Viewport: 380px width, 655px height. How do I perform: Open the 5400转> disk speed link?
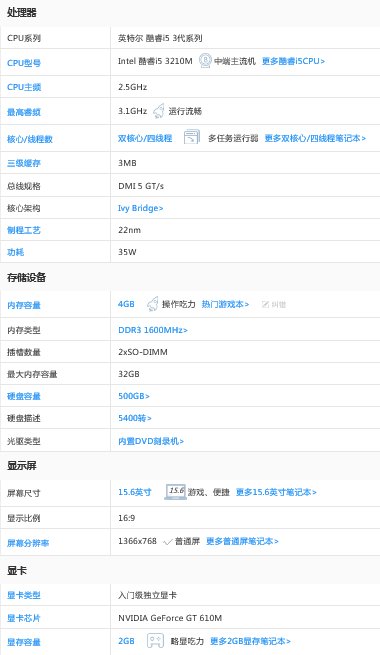pos(134,418)
